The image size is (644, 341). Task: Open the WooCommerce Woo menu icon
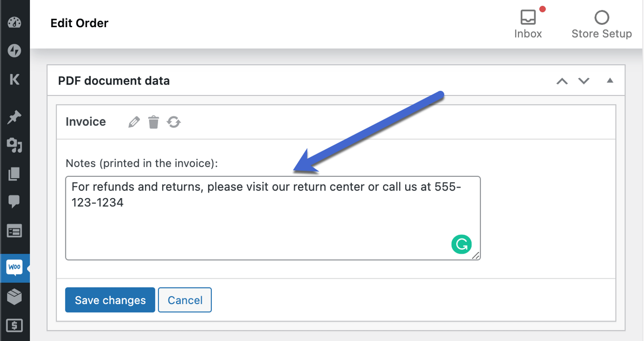pos(14,268)
